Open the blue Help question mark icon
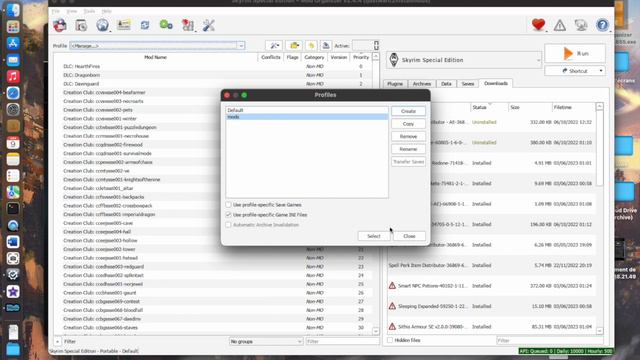640x360 pixels. (x=602, y=25)
